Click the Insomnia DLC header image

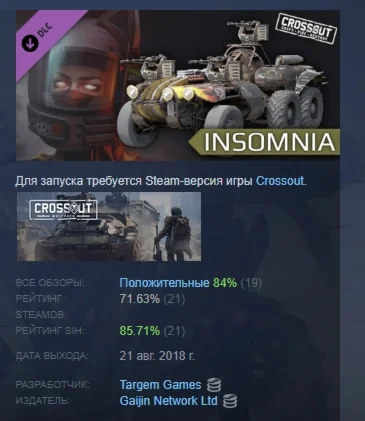178,85
